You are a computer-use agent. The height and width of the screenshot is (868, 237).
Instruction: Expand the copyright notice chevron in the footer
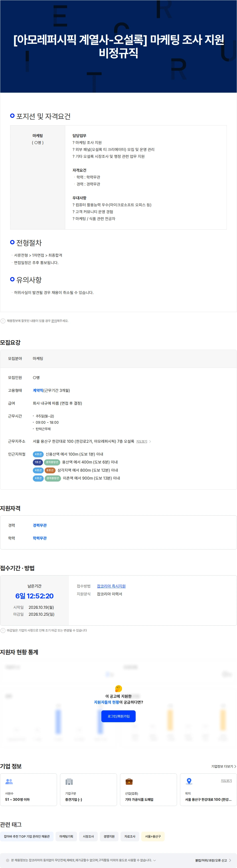point(155,860)
